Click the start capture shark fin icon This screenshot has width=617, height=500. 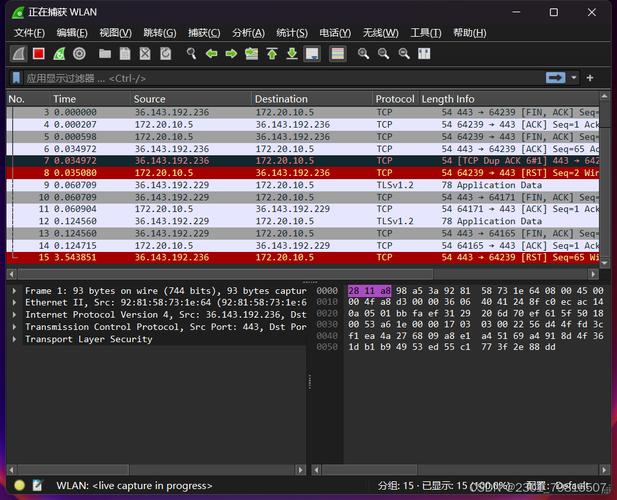tap(18, 54)
